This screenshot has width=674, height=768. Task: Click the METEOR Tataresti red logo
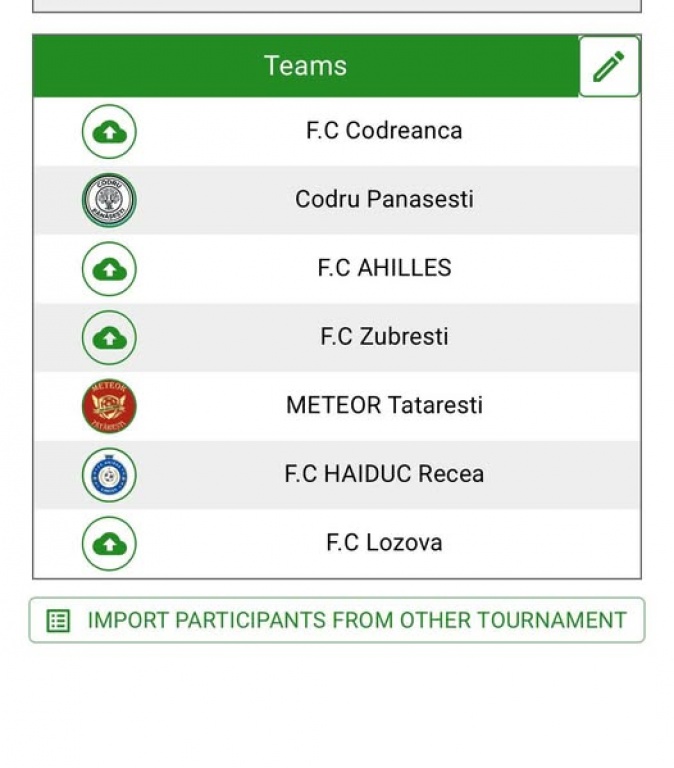point(109,406)
